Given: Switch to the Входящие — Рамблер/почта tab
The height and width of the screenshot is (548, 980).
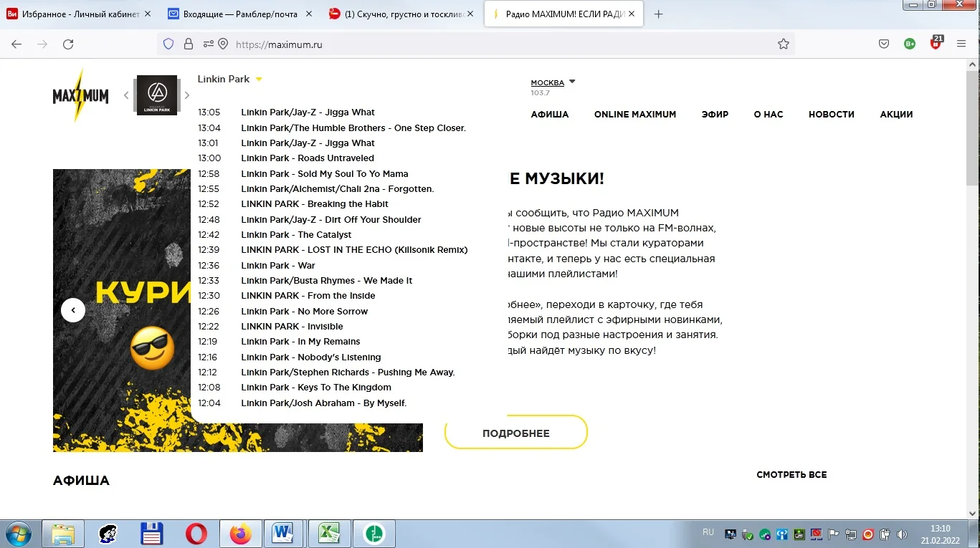Looking at the screenshot, I should 241,14.
